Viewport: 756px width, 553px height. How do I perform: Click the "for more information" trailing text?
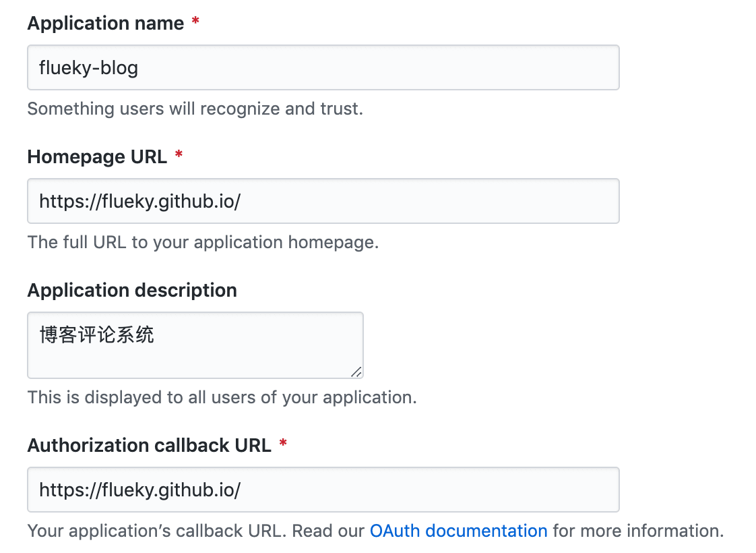(637, 531)
